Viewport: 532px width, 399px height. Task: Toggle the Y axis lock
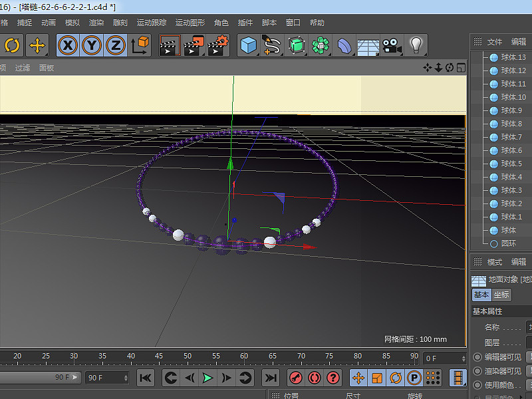point(92,45)
